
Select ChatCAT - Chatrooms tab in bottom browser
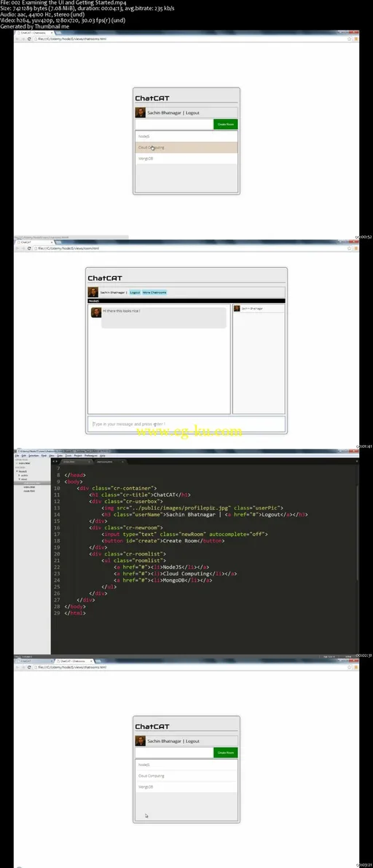tap(73, 661)
